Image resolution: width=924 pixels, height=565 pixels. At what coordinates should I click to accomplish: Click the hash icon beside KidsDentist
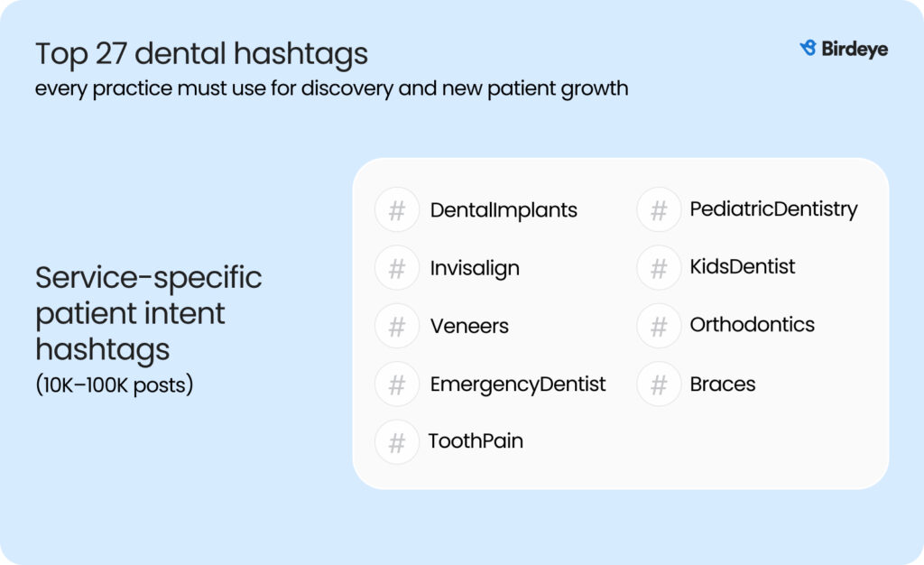659,268
